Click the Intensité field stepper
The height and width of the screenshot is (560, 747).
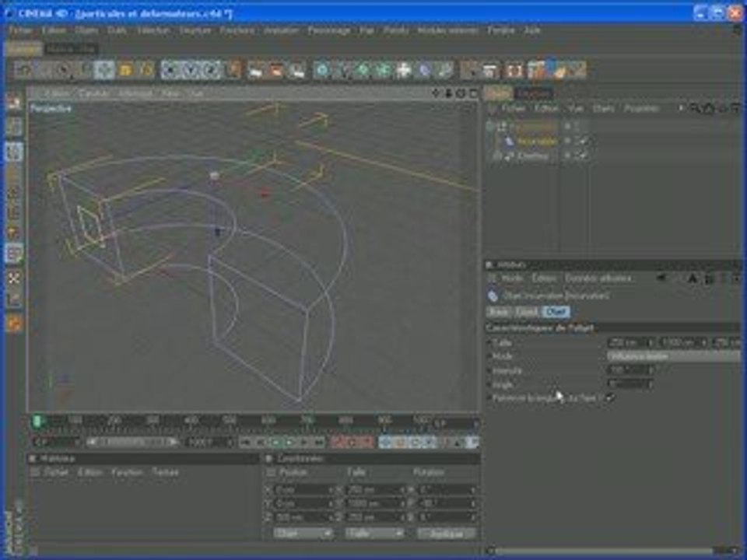(651, 370)
